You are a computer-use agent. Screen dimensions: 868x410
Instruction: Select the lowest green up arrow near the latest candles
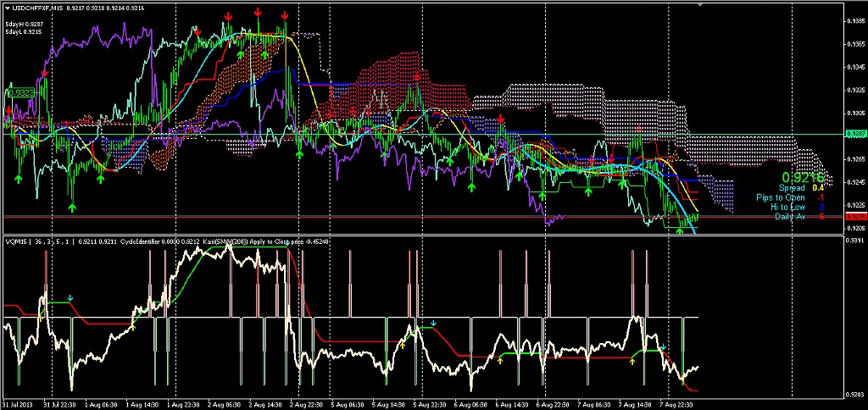click(x=680, y=230)
